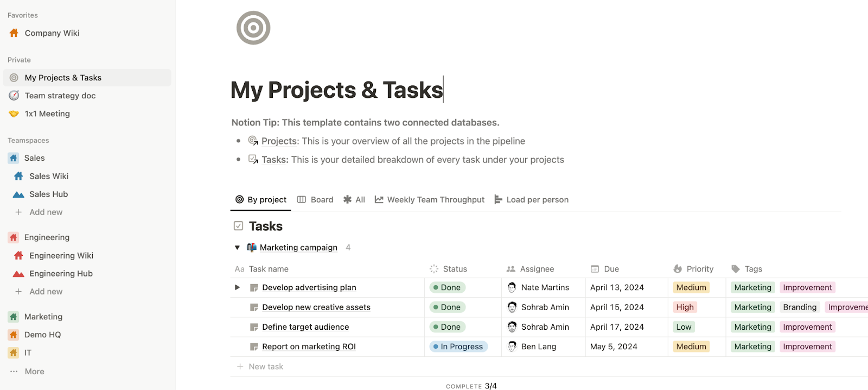Collapse the Marketing campaign group

tap(237, 248)
